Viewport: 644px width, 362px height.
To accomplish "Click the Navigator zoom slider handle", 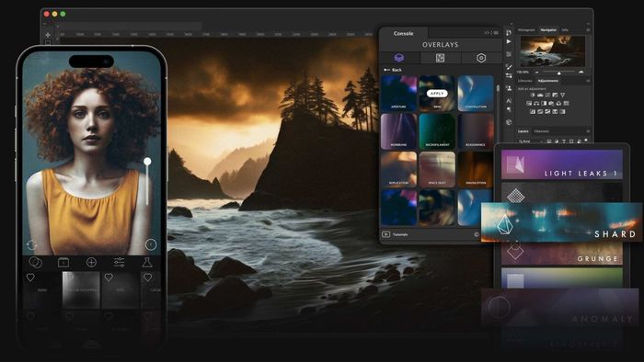I will [559, 73].
